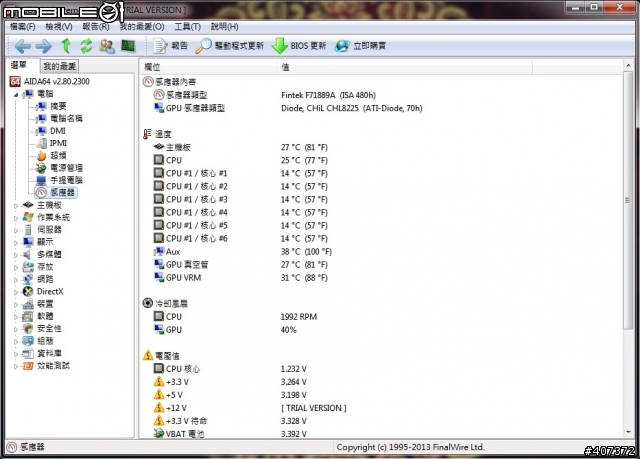Screen dimensions: 640x459
Task: Click the 裝置 tree icon
Action: point(28,304)
